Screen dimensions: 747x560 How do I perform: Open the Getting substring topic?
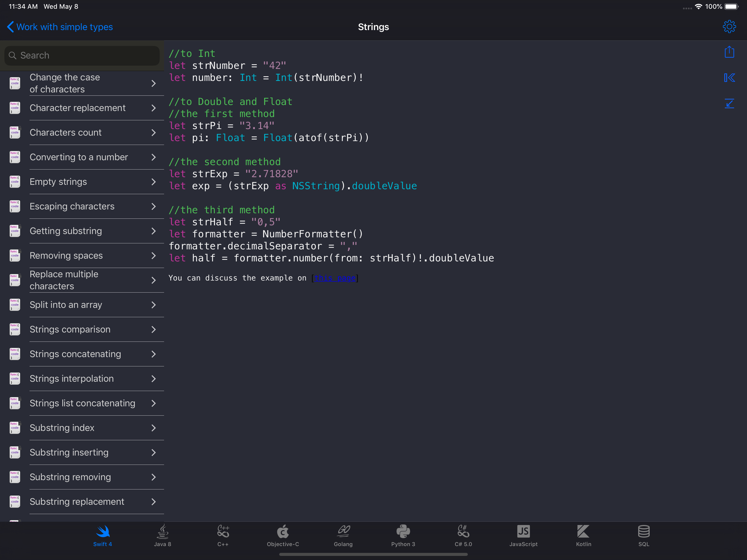(x=66, y=231)
